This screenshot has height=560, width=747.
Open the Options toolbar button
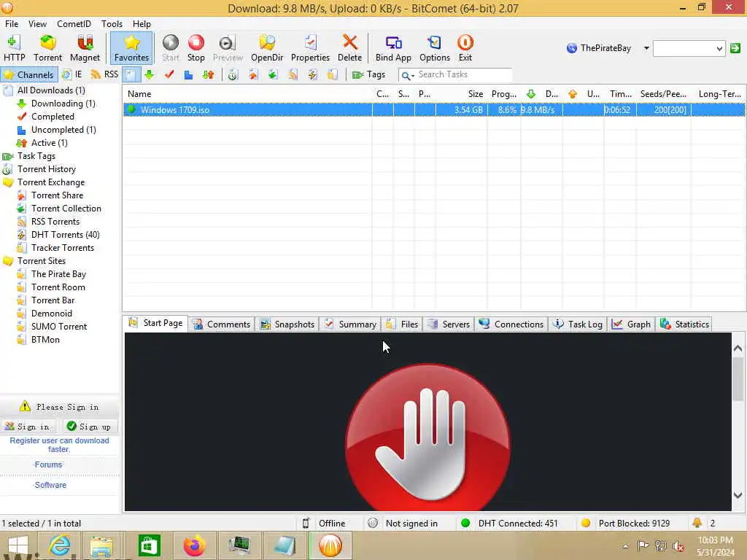pyautogui.click(x=435, y=48)
